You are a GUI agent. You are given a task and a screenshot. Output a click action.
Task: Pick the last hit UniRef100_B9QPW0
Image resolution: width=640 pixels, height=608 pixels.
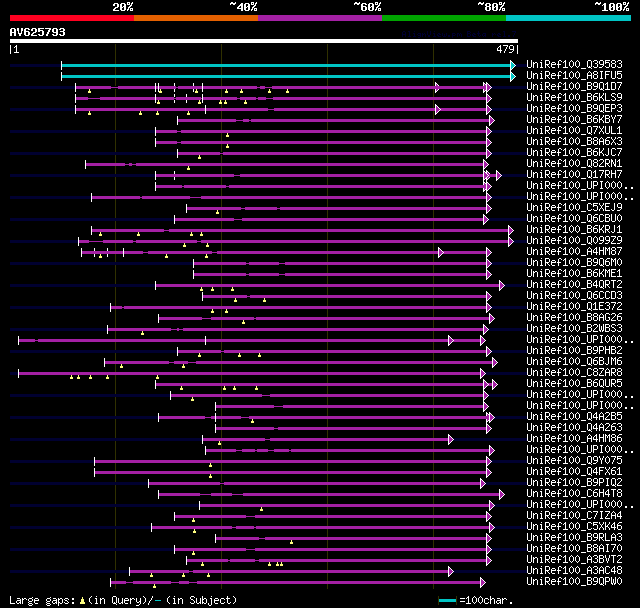(x=574, y=582)
